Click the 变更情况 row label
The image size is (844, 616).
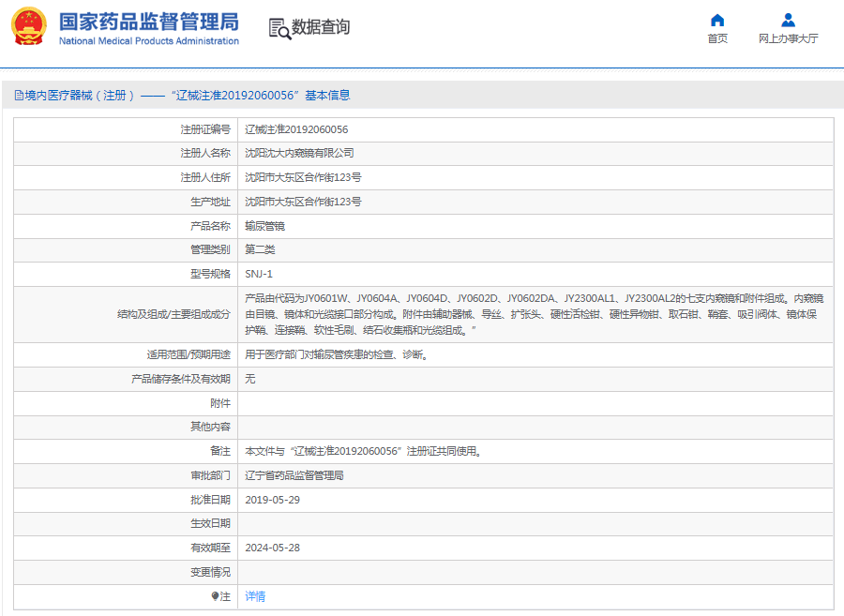point(210,572)
